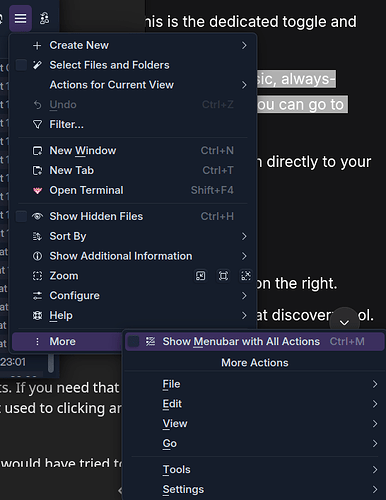Click the wand icon for Select Files
Image resolution: width=386 pixels, height=500 pixels.
click(37, 65)
